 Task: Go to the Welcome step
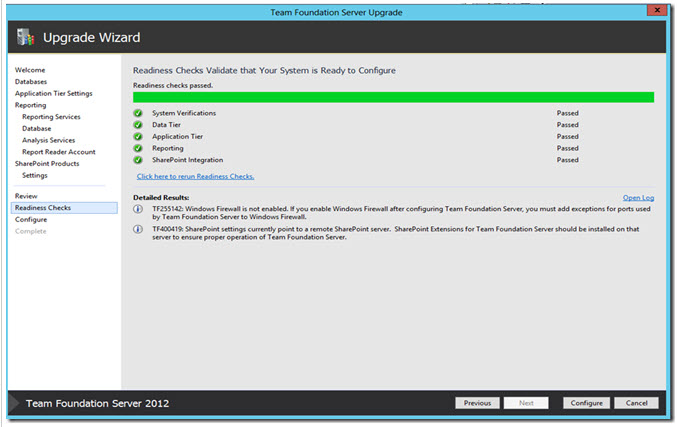30,70
